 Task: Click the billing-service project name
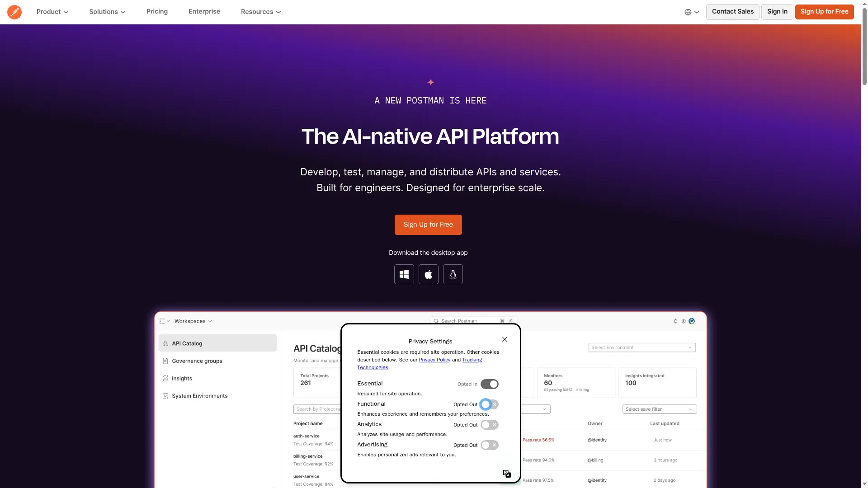(308, 456)
